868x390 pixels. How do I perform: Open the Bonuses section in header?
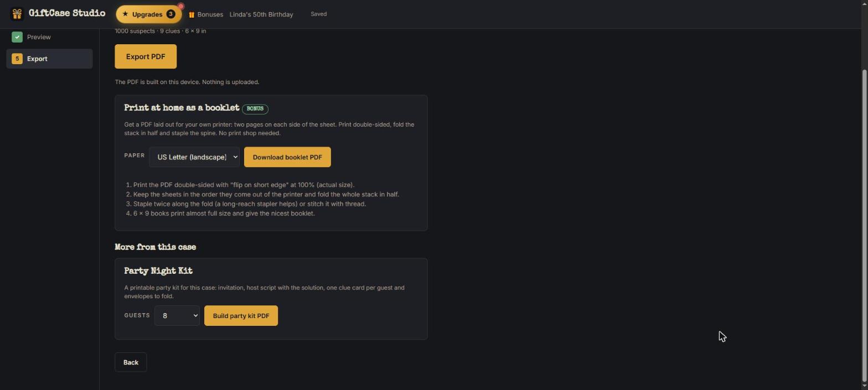coord(206,14)
